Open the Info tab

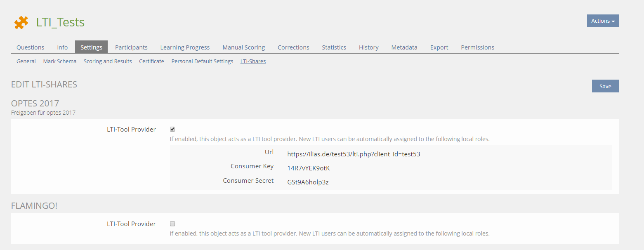click(62, 47)
